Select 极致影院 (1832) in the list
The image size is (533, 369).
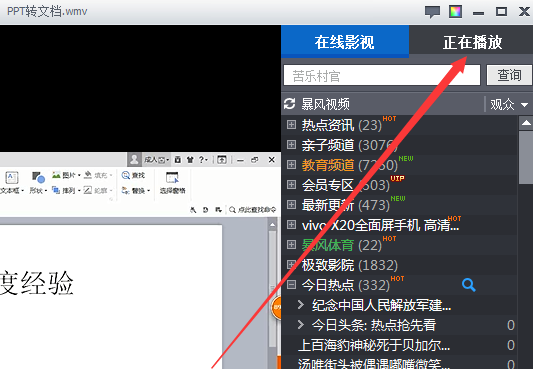click(349, 265)
